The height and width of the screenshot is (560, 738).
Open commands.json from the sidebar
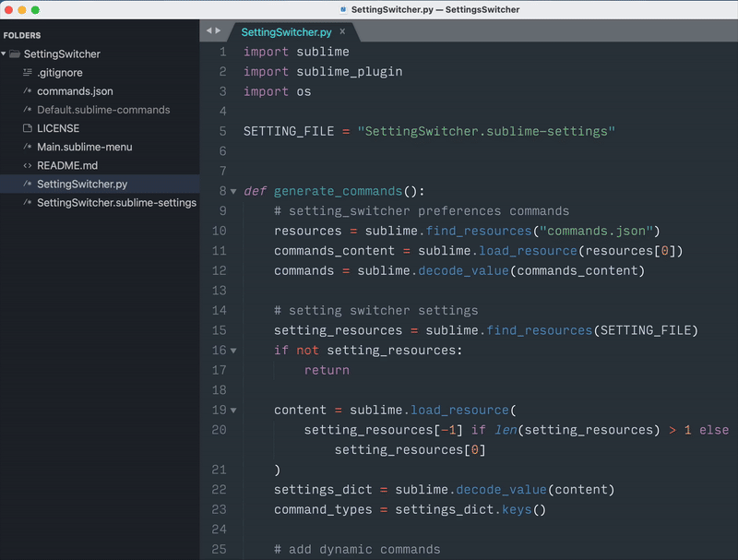coord(75,90)
